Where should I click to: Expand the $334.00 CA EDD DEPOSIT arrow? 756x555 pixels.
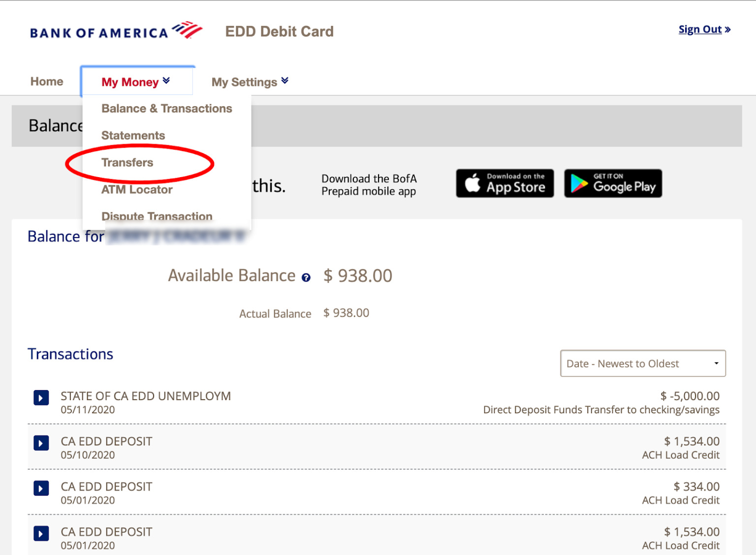(41, 488)
